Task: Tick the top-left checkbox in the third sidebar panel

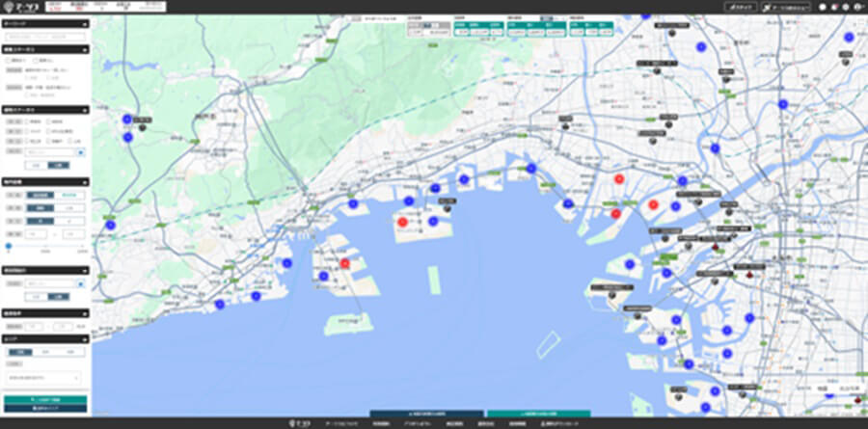Action: [28, 121]
